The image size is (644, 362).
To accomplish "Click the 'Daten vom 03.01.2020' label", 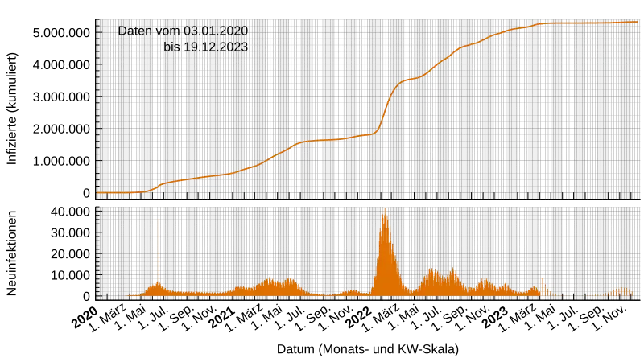I will point(183,31).
